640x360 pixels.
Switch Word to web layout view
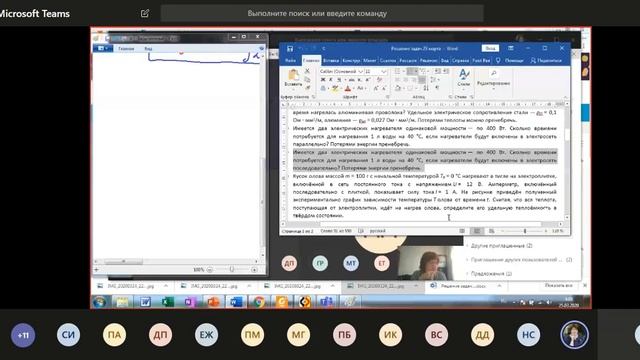click(x=492, y=231)
